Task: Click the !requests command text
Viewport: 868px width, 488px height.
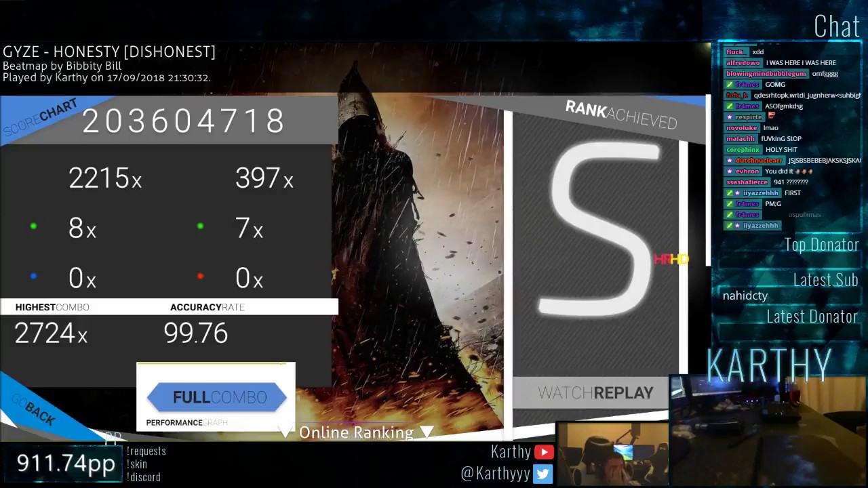Action: point(146,451)
